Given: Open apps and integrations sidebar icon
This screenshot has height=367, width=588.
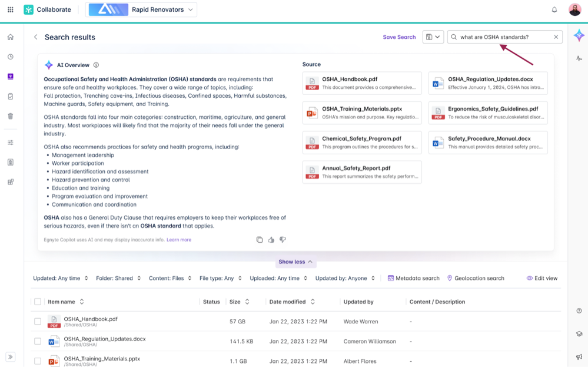Looking at the screenshot, I should click(11, 182).
